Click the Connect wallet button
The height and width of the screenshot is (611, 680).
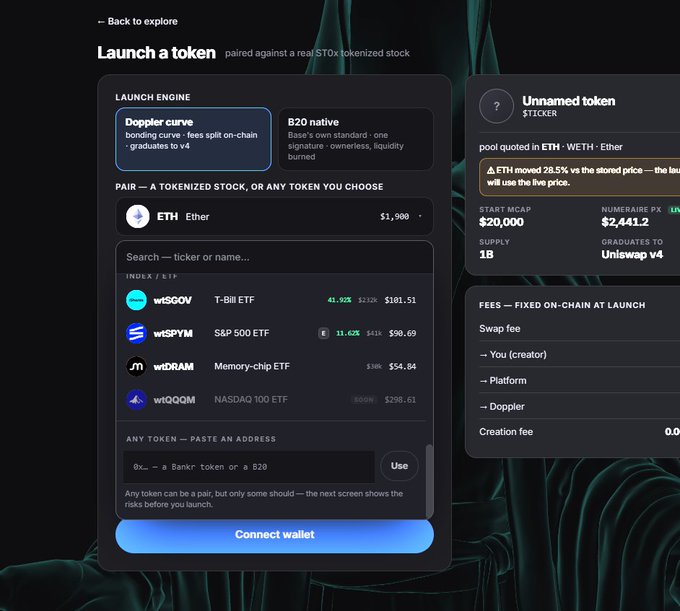[275, 535]
